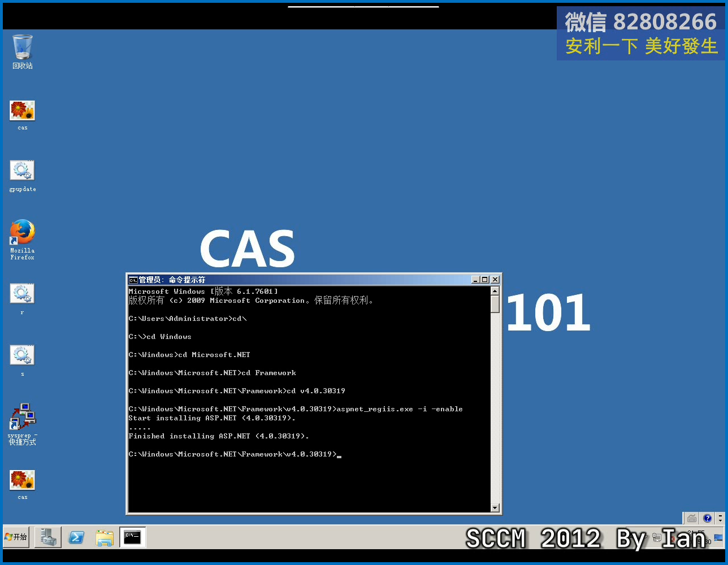Select the sysprep shortcut on desktop
Viewport: 728px width, 565px height.
pyautogui.click(x=23, y=424)
